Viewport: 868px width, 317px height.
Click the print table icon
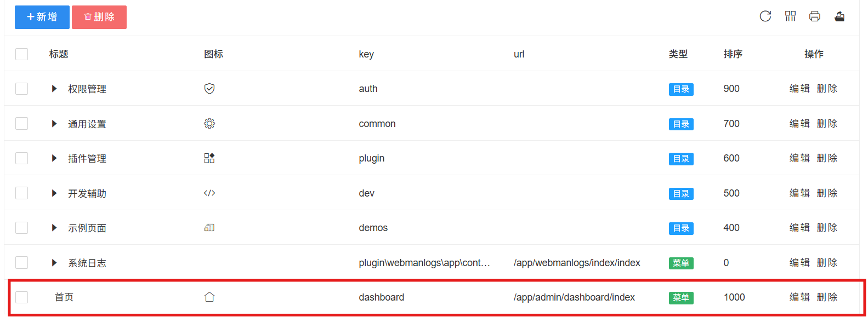(815, 16)
